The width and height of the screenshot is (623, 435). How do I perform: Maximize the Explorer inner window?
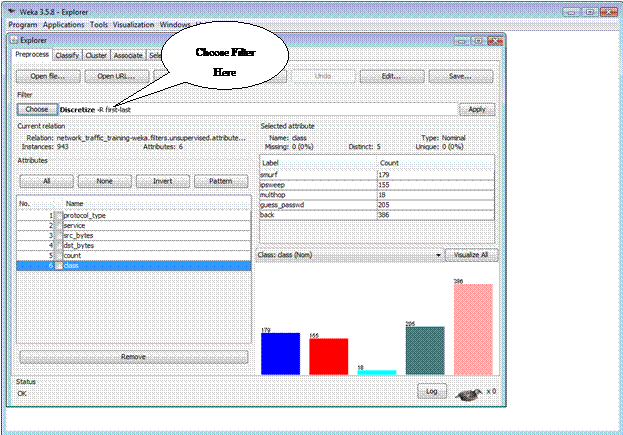[478, 41]
